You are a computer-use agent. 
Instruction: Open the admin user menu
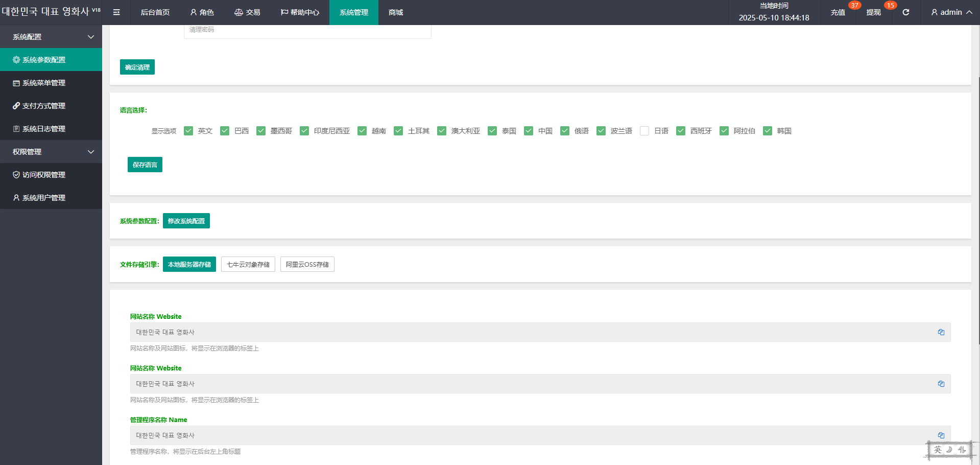tap(951, 12)
